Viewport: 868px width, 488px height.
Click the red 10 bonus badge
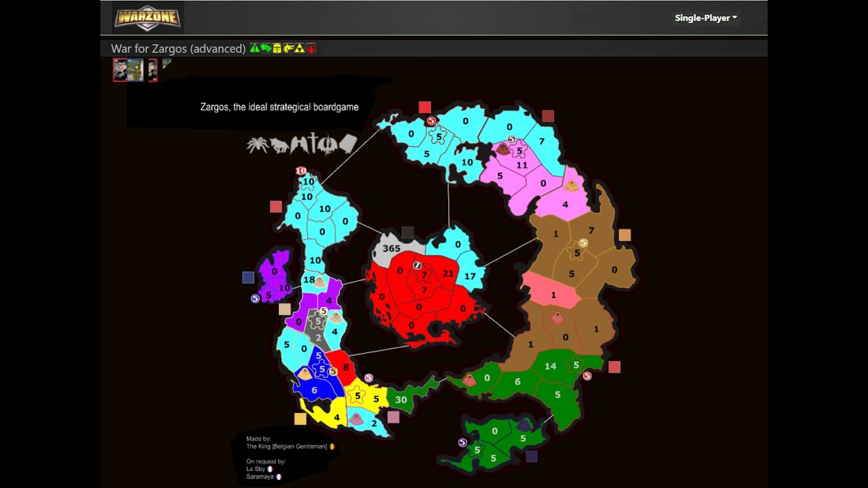point(301,171)
